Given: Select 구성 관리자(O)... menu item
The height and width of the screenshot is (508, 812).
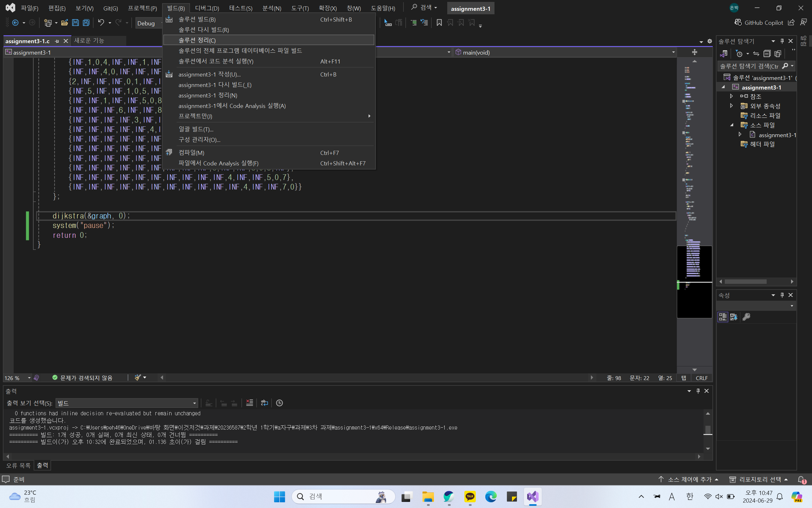Looking at the screenshot, I should tap(269, 139).
